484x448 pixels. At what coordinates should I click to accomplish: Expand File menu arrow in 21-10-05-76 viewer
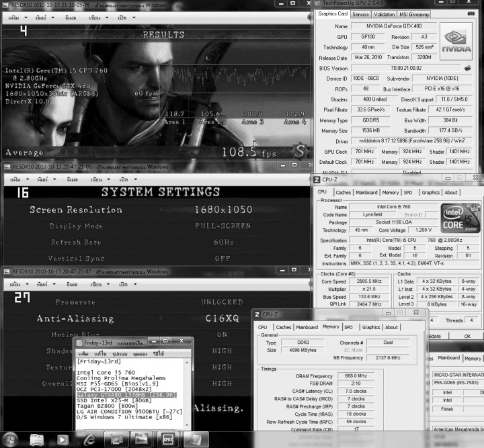click(26, 17)
